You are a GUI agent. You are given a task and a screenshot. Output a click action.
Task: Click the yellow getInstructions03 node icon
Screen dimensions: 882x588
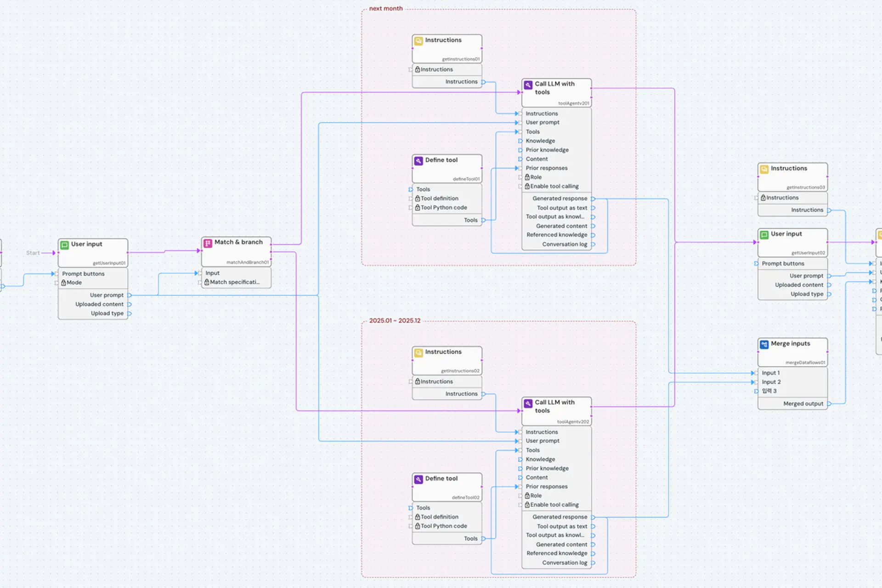tap(764, 169)
